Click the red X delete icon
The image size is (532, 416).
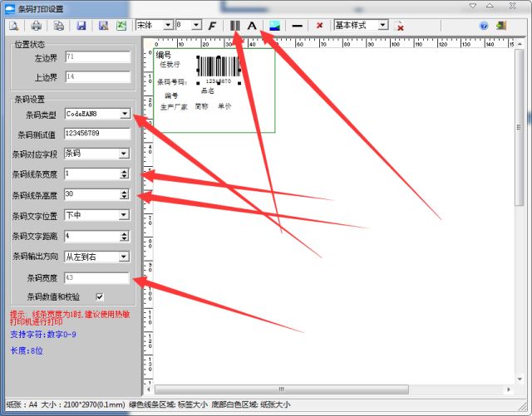point(319,26)
